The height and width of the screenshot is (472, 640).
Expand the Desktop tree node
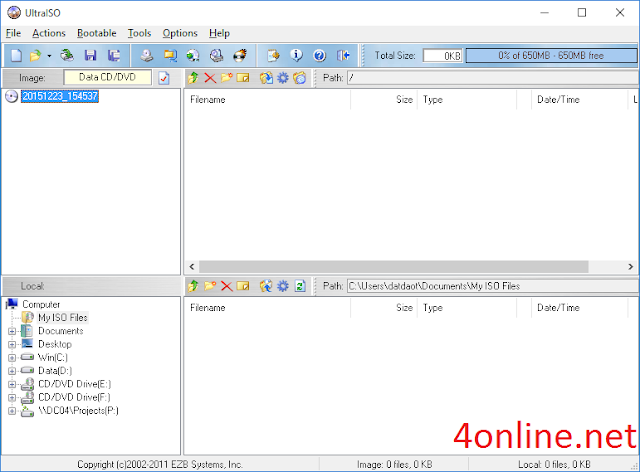(12, 345)
